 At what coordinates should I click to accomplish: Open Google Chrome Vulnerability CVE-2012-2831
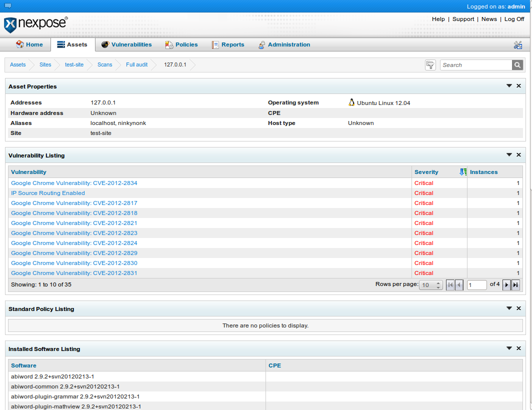(74, 273)
